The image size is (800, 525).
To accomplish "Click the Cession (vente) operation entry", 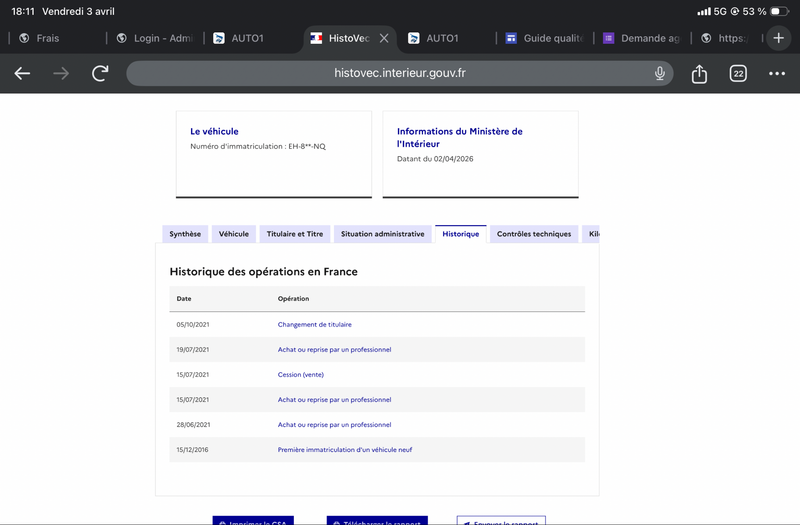I will [300, 374].
